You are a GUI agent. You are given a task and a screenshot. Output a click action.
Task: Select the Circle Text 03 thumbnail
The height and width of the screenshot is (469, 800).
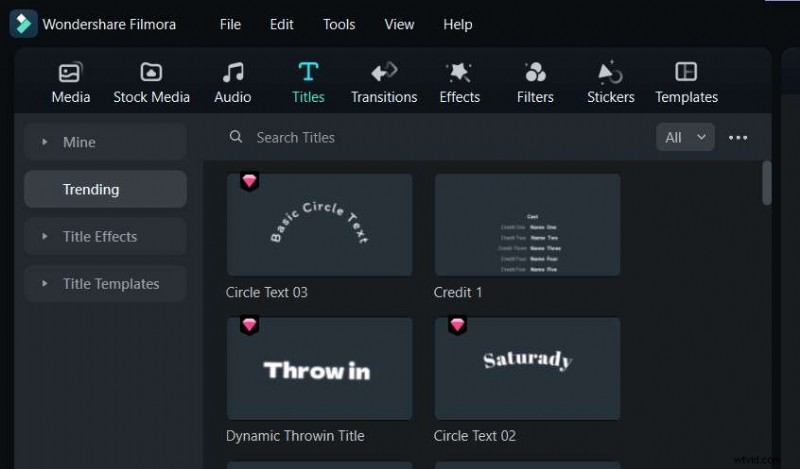320,225
